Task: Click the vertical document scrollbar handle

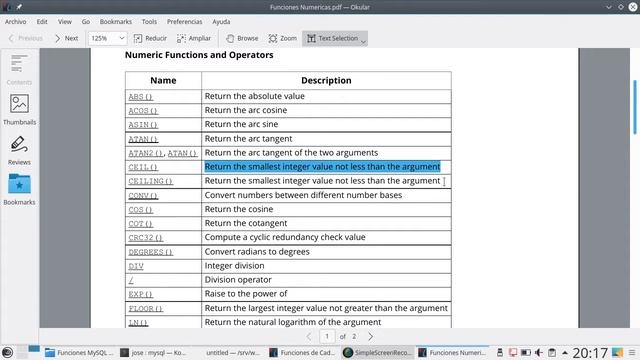Action: pyautogui.click(x=635, y=107)
